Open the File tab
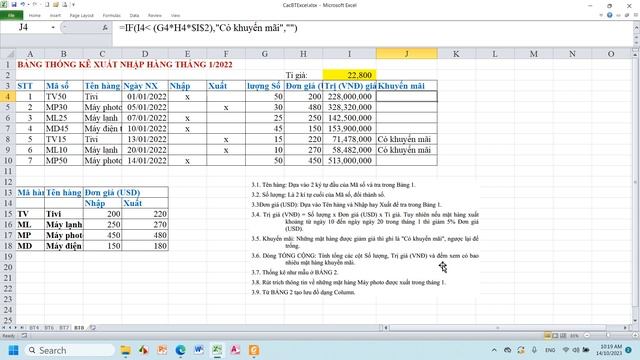Screen dimensions: 640x360 11,15
